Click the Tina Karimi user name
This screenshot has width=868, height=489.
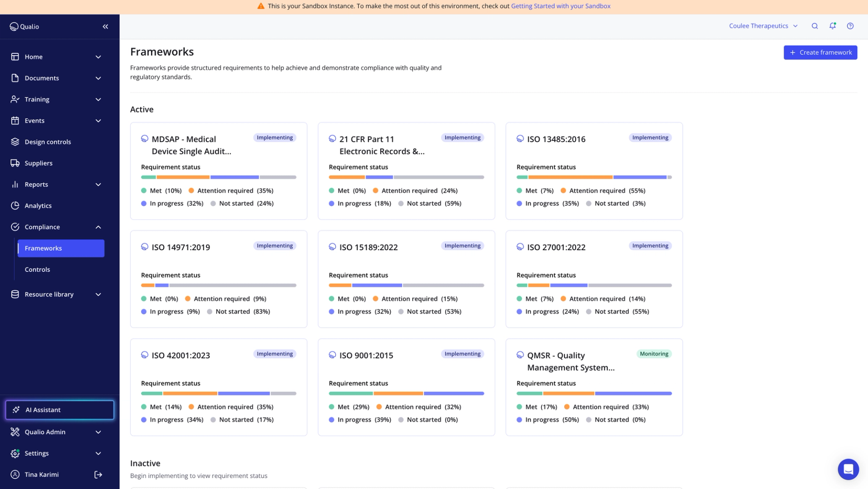pyautogui.click(x=42, y=475)
